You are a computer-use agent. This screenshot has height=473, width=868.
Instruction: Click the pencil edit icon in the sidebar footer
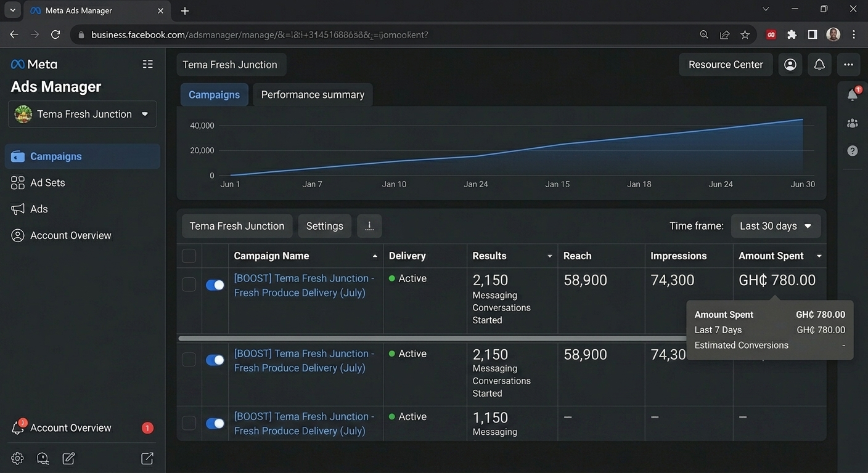[68, 458]
